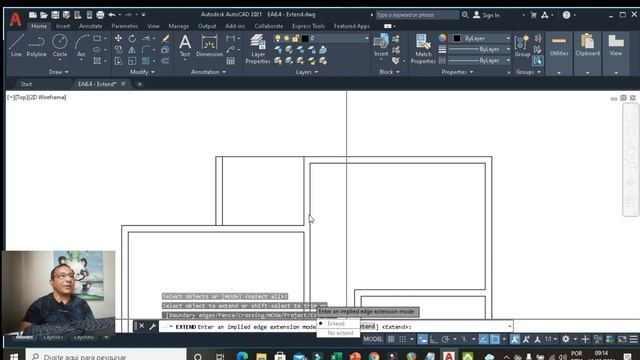This screenshot has width=640, height=360.
Task: Click Plot printer icon in quick access toolbar
Action: 100,15
